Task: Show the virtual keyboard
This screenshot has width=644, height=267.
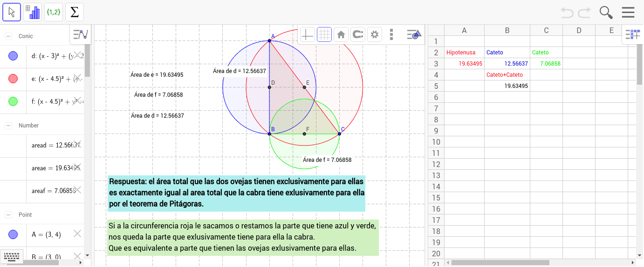Action: [11, 256]
